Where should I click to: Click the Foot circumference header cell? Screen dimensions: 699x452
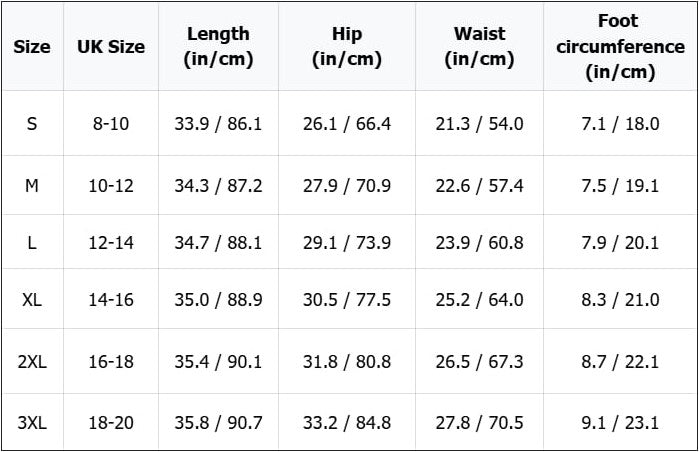coord(620,47)
